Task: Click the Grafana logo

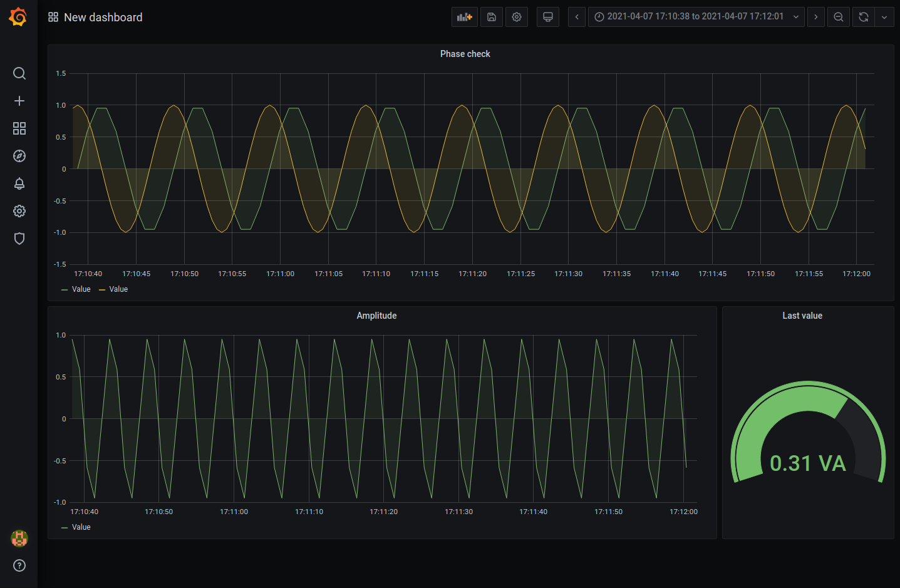Action: pyautogui.click(x=18, y=16)
